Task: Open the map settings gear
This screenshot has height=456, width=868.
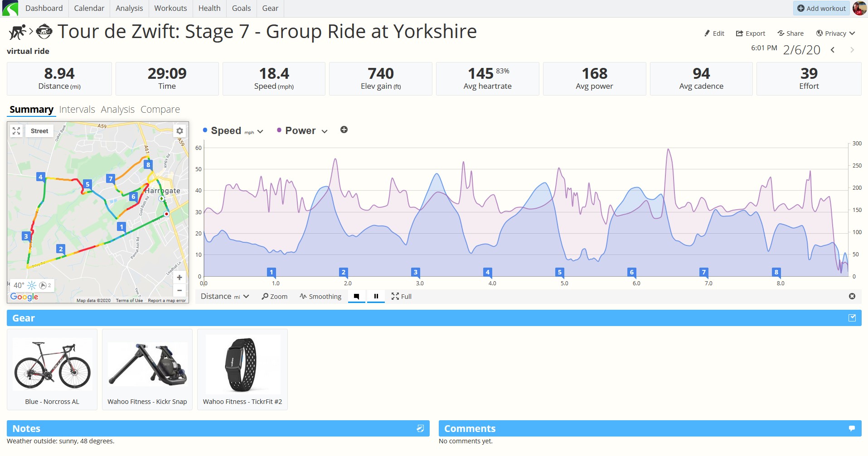Action: (180, 131)
